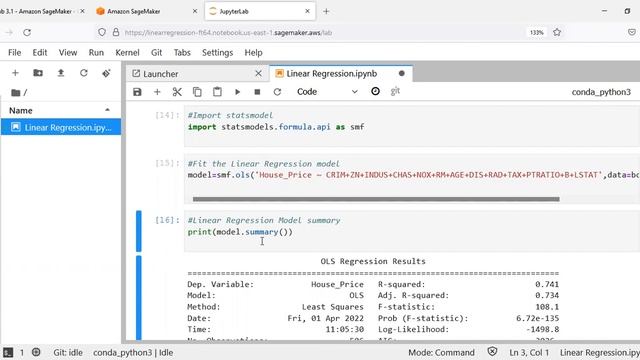Click Mode: Command status item
The height and width of the screenshot is (360, 640).
point(441,353)
